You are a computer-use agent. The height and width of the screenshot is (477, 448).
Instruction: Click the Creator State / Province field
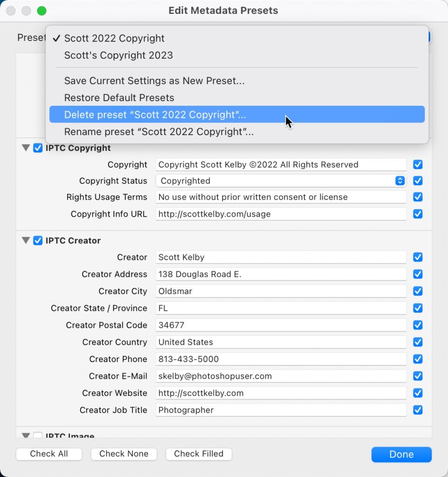tap(281, 308)
